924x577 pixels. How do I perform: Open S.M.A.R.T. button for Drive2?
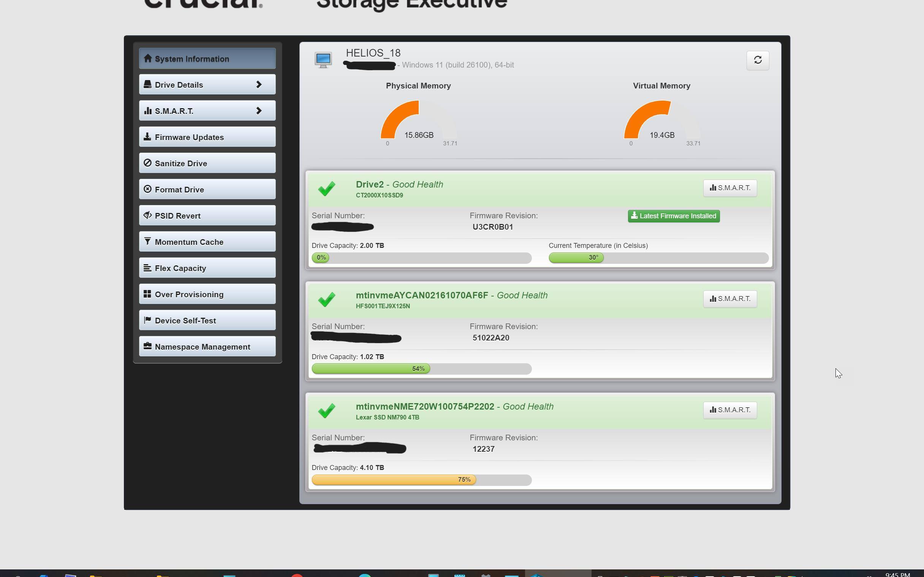click(729, 188)
